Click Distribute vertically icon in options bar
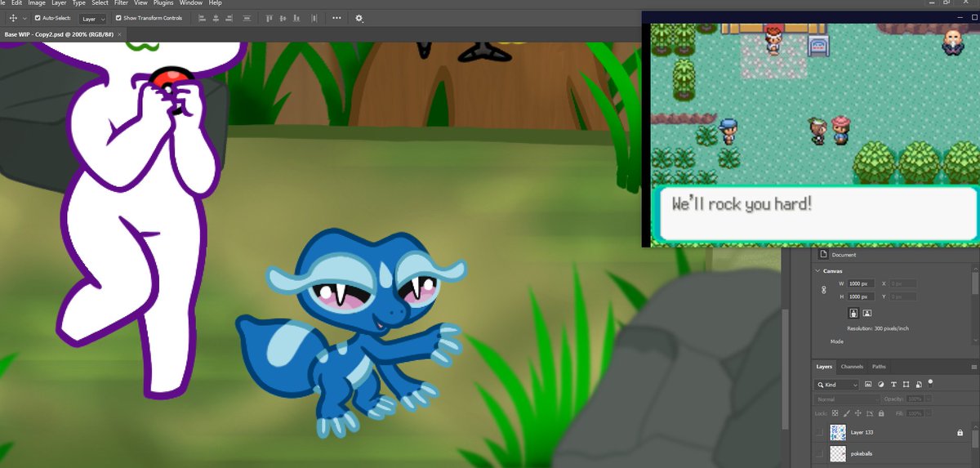The image size is (980, 468). pyautogui.click(x=247, y=17)
